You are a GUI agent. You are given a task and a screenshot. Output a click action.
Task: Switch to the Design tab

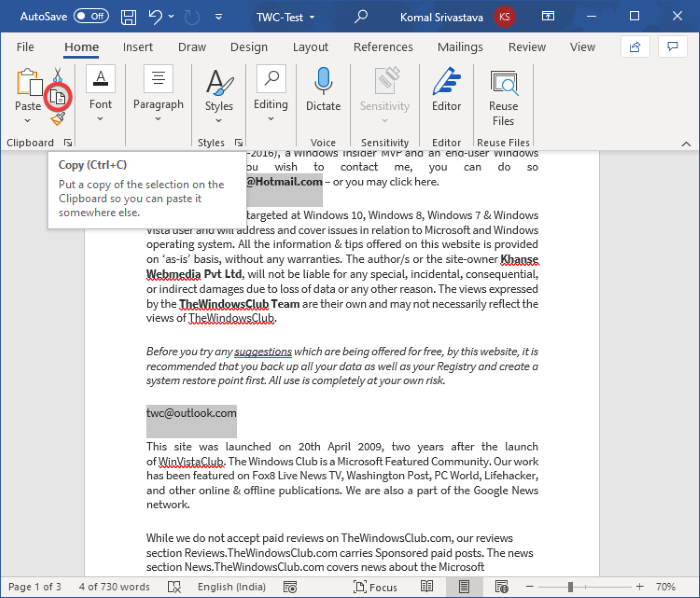point(249,47)
